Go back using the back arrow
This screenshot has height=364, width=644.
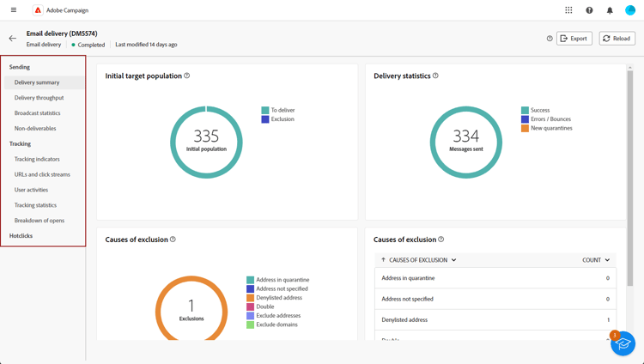[x=13, y=39]
